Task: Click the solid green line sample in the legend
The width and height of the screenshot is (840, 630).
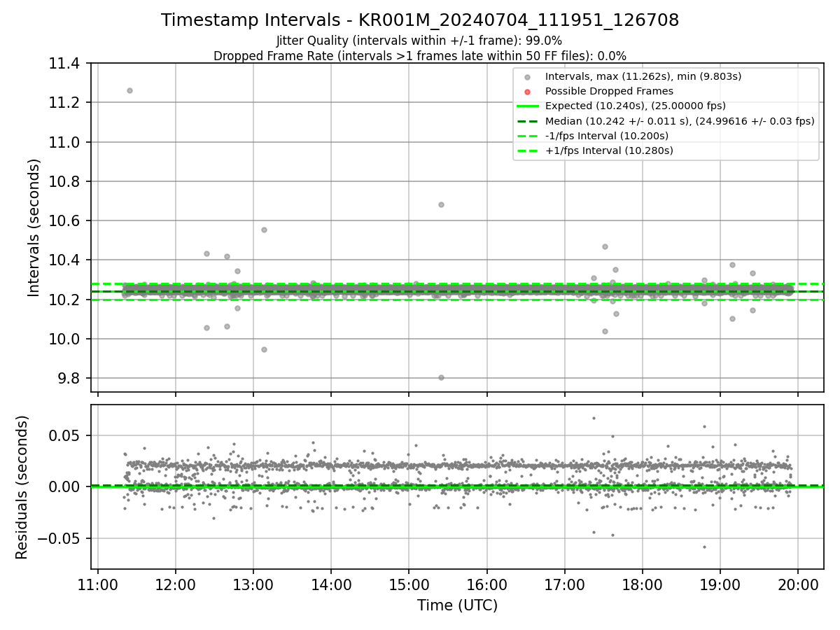Action: [528, 106]
